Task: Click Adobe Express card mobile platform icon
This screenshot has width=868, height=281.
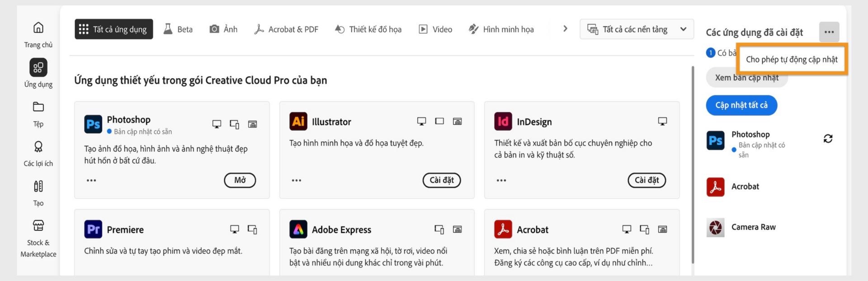Action: tap(439, 229)
